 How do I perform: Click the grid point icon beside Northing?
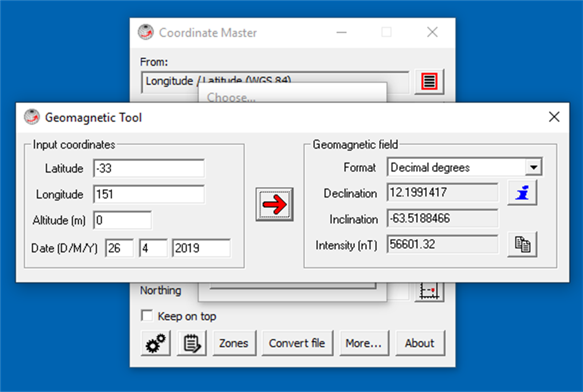(429, 290)
